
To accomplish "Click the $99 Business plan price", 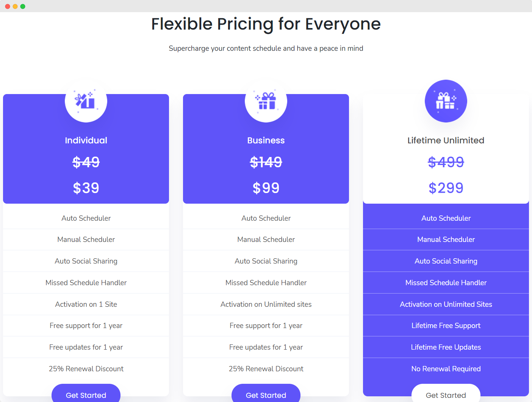I will tap(266, 188).
